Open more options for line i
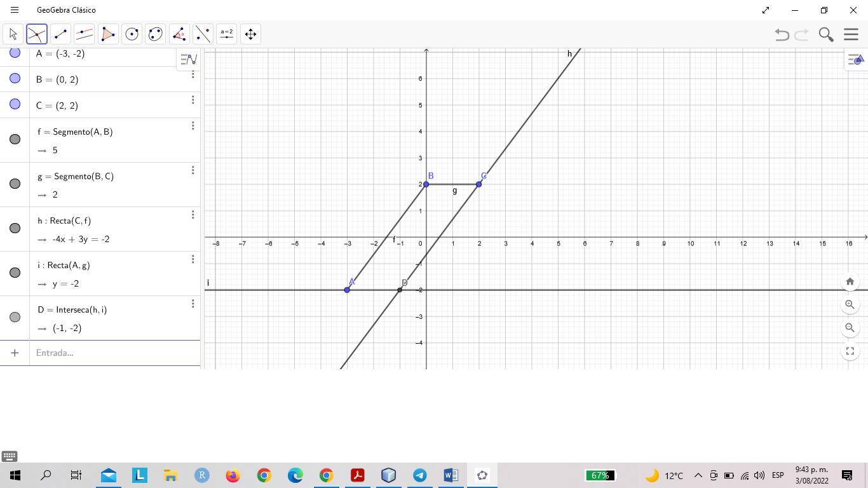This screenshot has height=488, width=868. (193, 259)
